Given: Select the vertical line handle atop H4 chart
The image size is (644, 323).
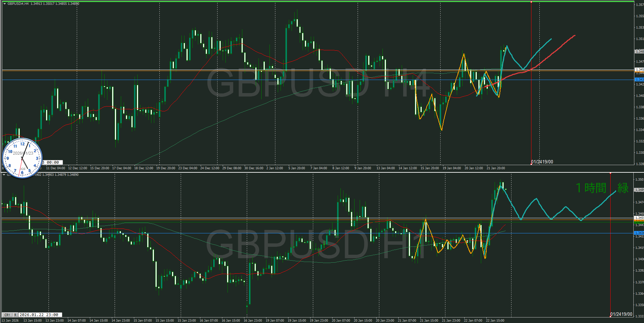Looking at the screenshot, I should coord(531,2).
